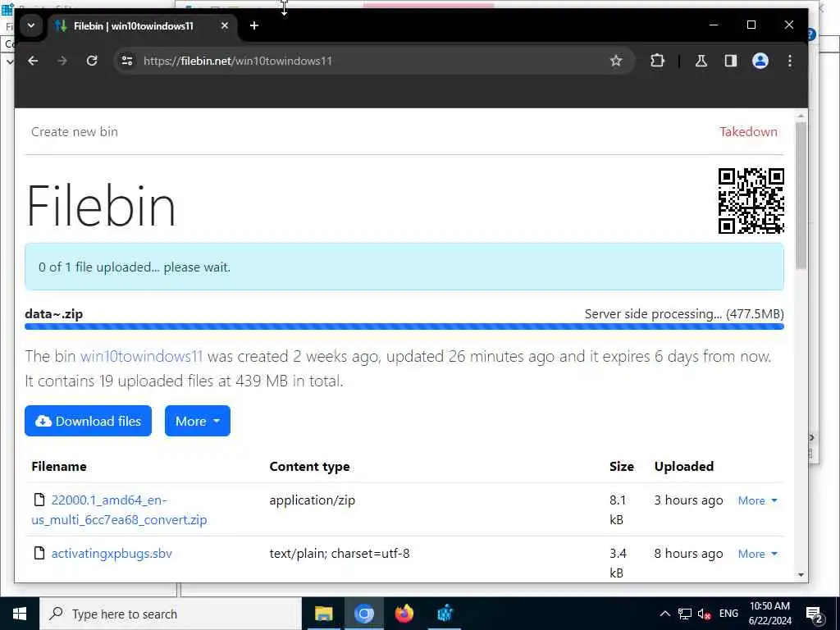This screenshot has width=840, height=630.
Task: Launch Firefox from taskbar
Action: [x=404, y=614]
